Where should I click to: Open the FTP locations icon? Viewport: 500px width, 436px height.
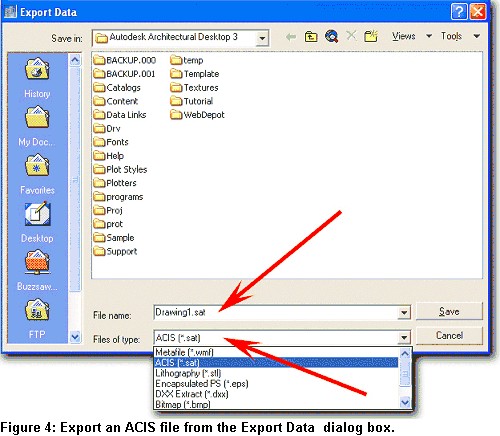37,310
